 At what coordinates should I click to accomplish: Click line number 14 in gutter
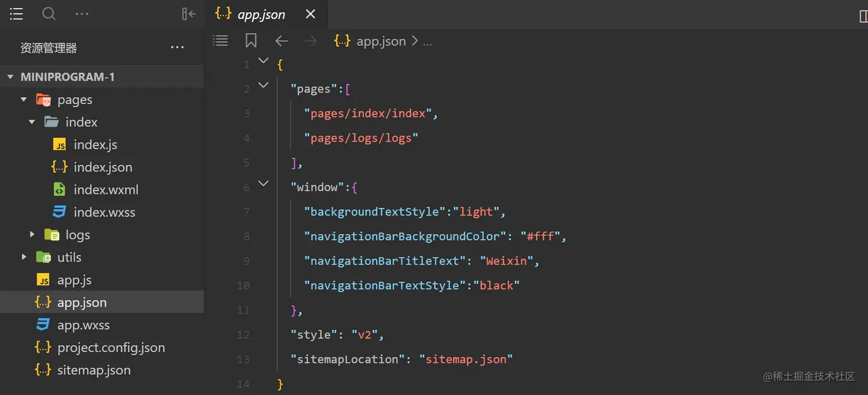243,384
